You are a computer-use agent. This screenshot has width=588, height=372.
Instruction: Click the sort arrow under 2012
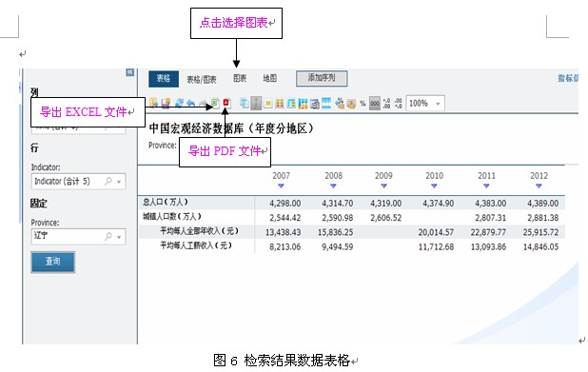coord(539,186)
